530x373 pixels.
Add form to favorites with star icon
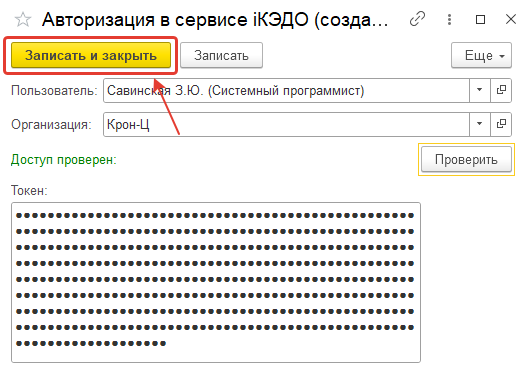click(x=23, y=20)
